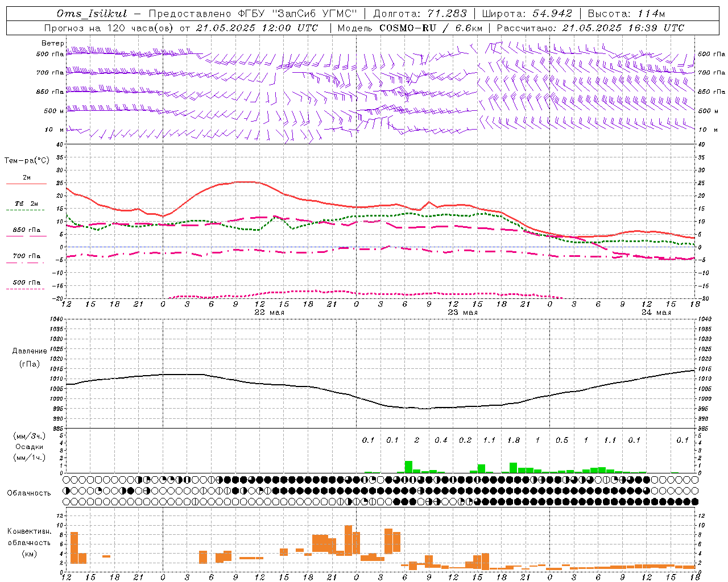Click the Облачность cloud cover label
Image resolution: width=728 pixels, height=582 pixels.
click(x=29, y=493)
